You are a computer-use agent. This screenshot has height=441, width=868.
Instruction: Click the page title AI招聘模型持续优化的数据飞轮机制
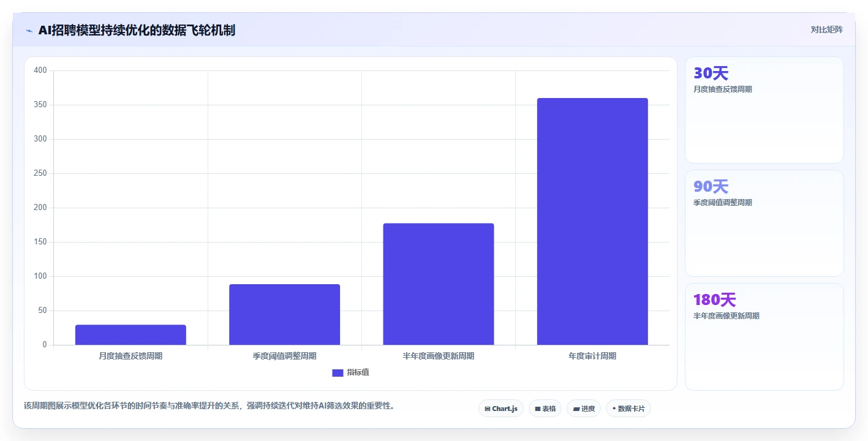click(137, 30)
